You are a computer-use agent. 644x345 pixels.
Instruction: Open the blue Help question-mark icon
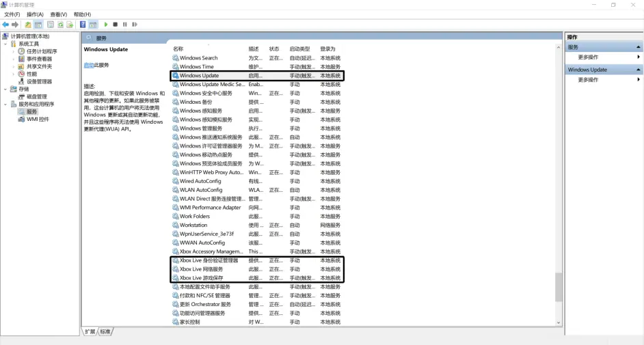[x=83, y=25]
